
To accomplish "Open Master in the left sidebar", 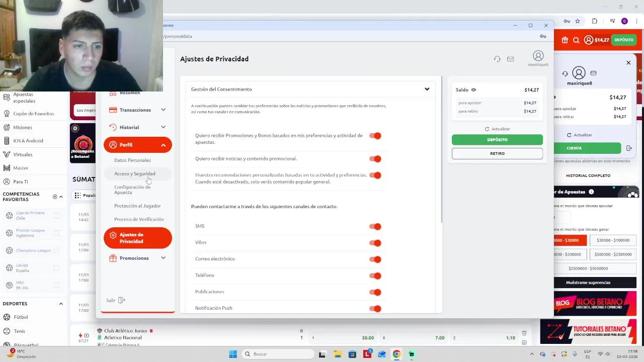I will coord(21,168).
